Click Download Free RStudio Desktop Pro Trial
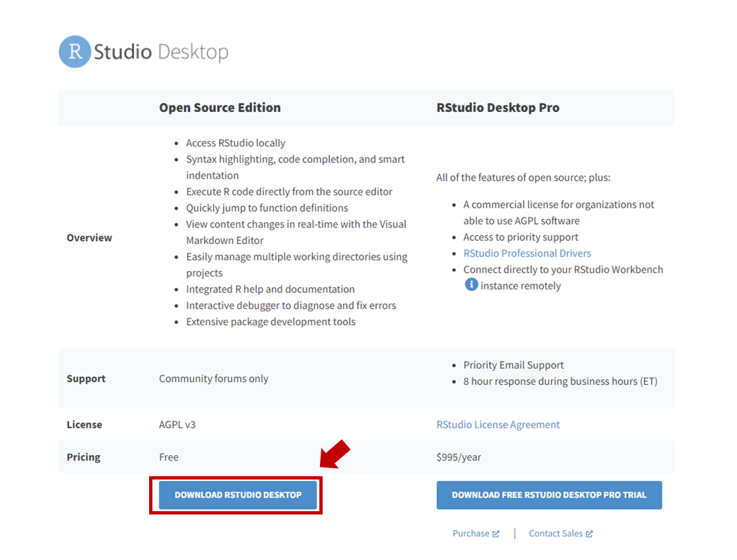 (549, 495)
